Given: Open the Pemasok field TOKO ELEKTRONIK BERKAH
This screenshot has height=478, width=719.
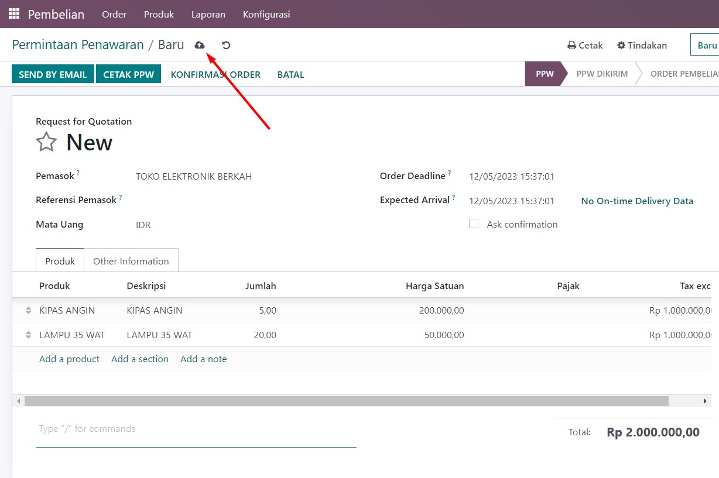Looking at the screenshot, I should pos(194,177).
